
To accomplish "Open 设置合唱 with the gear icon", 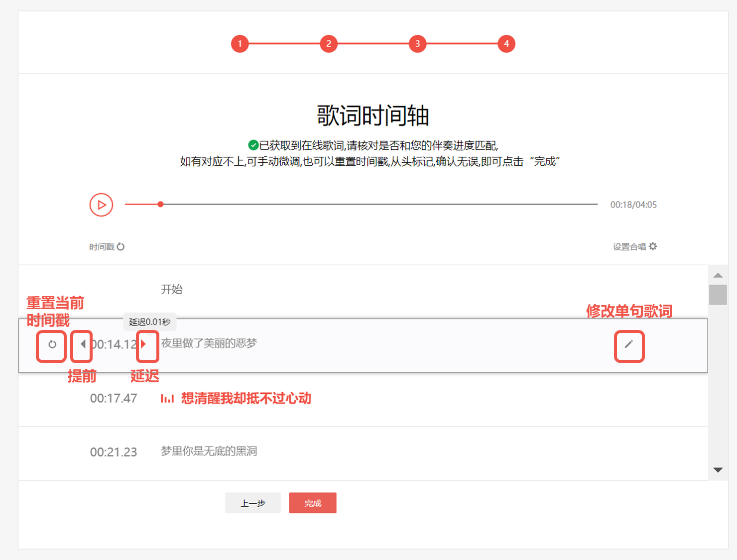I will [x=653, y=246].
